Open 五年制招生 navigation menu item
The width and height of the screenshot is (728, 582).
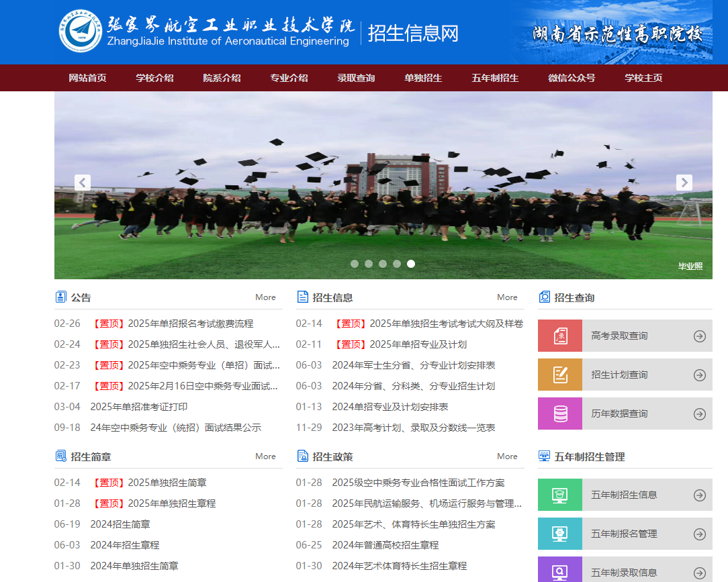(495, 78)
